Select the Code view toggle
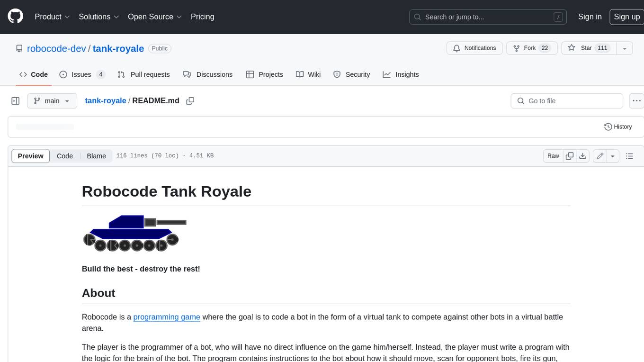Image resolution: width=644 pixels, height=362 pixels. click(65, 156)
